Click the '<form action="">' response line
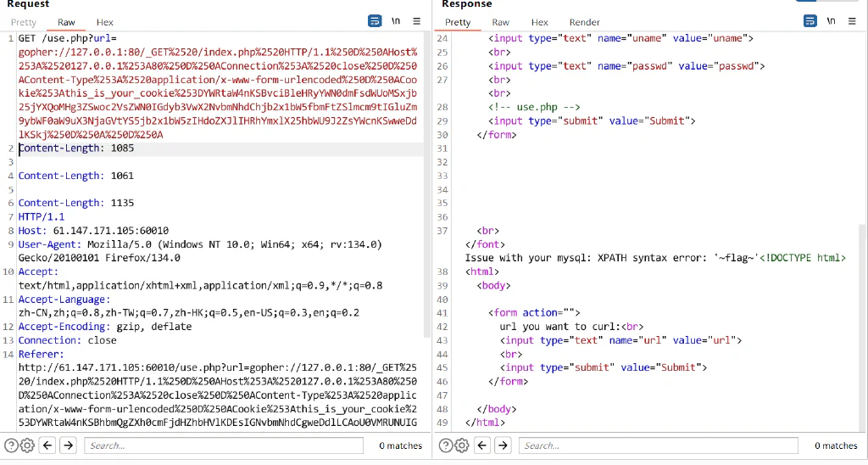This screenshot has height=465, width=868. tap(534, 312)
